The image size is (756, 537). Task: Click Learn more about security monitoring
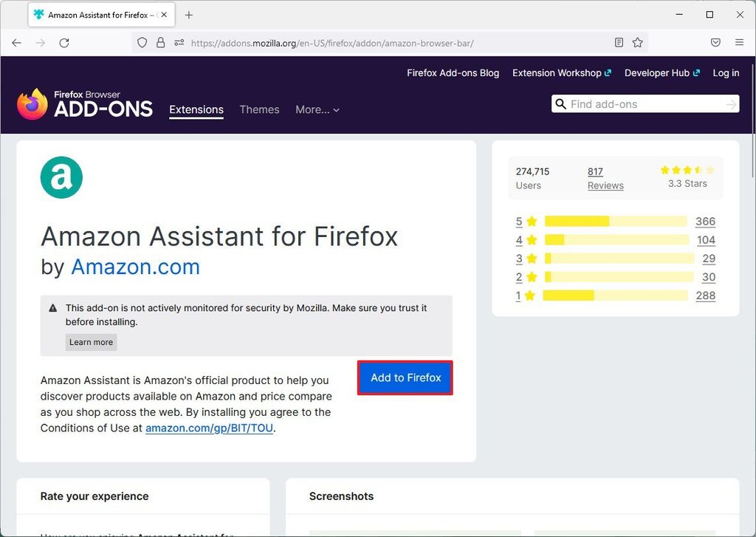click(91, 342)
